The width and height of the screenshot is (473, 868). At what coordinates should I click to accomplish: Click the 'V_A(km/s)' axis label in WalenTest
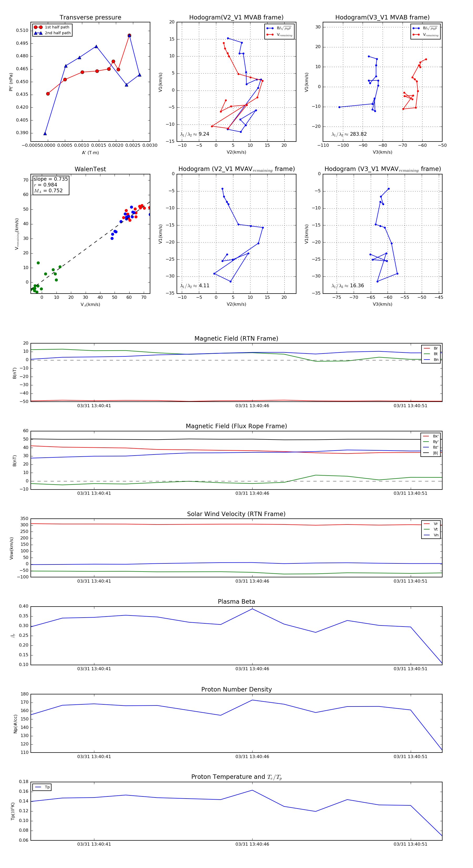click(90, 305)
